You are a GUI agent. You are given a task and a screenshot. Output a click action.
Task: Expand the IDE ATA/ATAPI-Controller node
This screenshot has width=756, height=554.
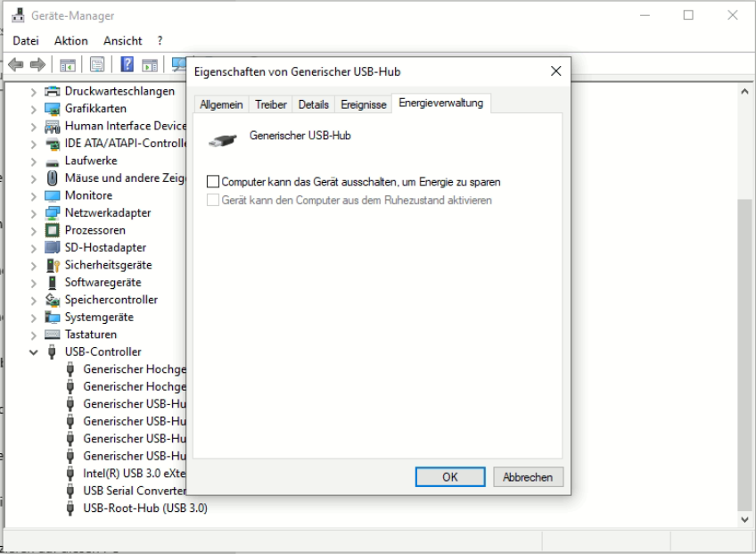point(33,144)
